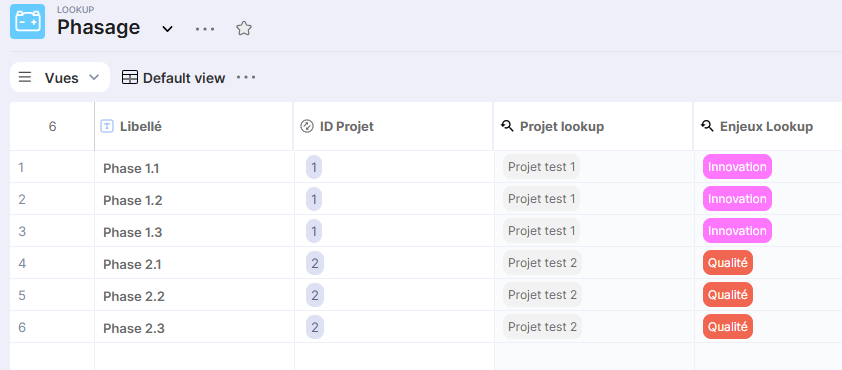Click ID Projet chip 2 in Phase 2.3 row
The image size is (842, 370).
coord(315,328)
